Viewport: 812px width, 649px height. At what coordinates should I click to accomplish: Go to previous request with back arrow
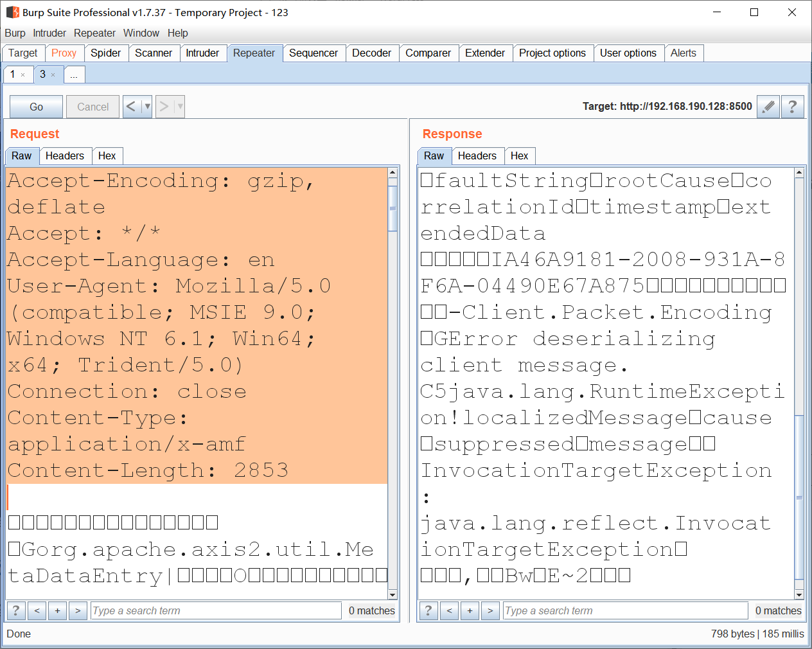[131, 107]
